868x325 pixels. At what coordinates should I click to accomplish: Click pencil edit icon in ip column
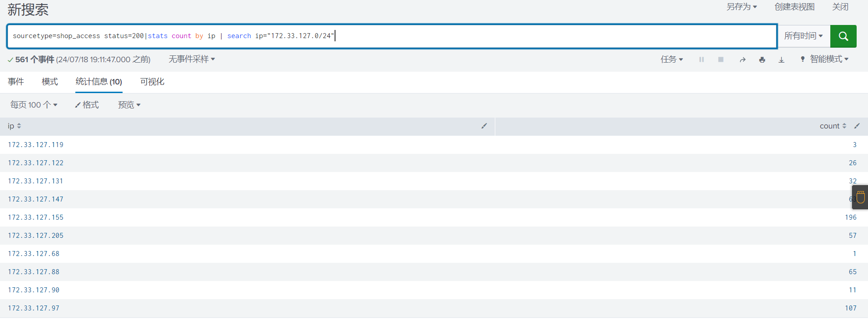tap(484, 126)
